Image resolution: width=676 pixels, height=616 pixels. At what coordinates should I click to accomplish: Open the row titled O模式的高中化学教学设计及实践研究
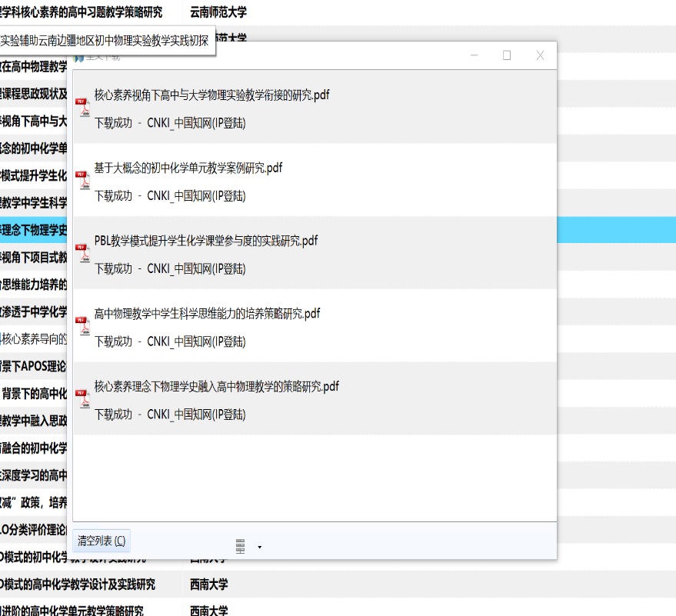(x=77, y=584)
